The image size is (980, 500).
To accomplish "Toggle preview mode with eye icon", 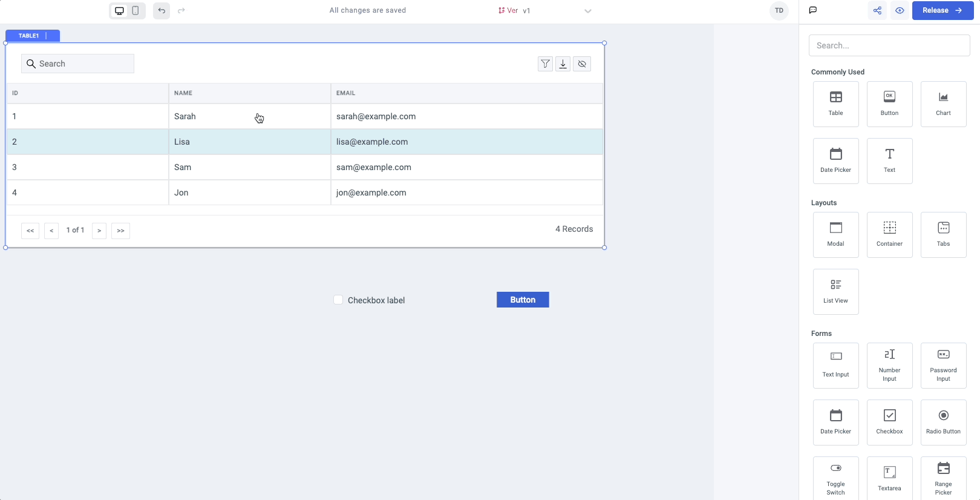I will 900,11.
